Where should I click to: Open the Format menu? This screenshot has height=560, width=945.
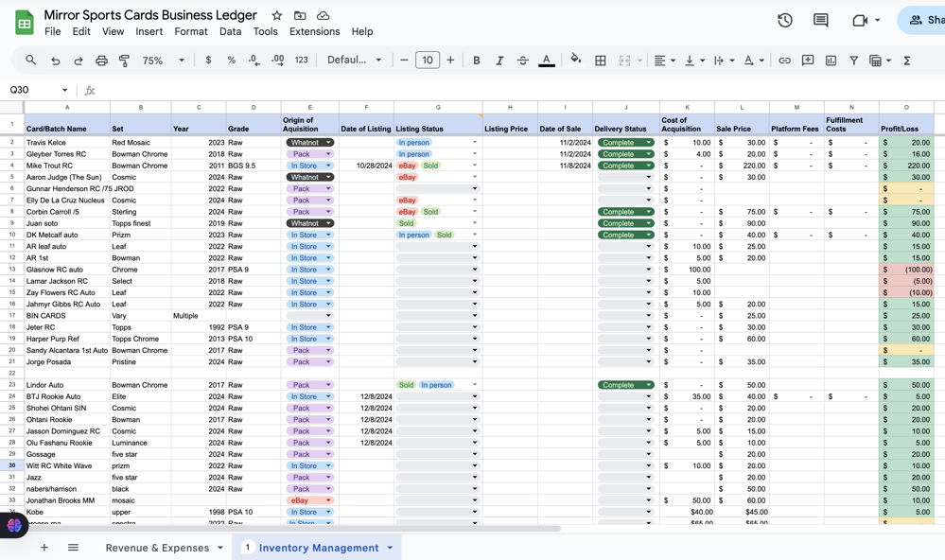point(191,31)
